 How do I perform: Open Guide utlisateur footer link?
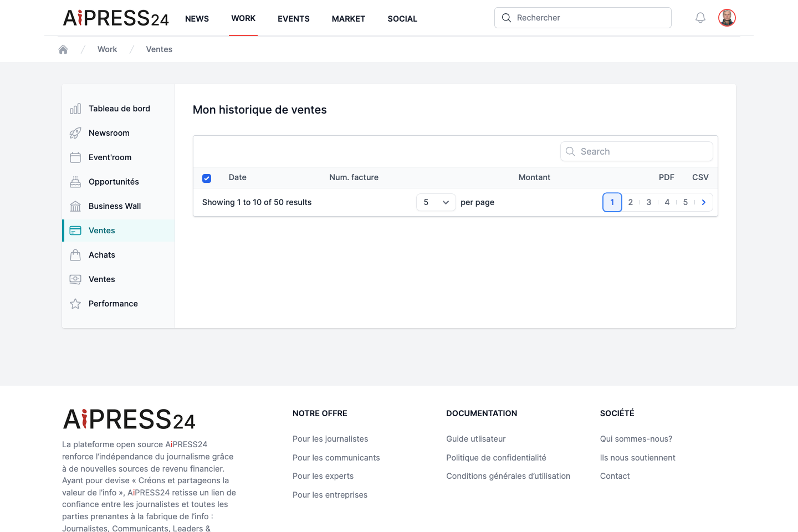coord(476,439)
